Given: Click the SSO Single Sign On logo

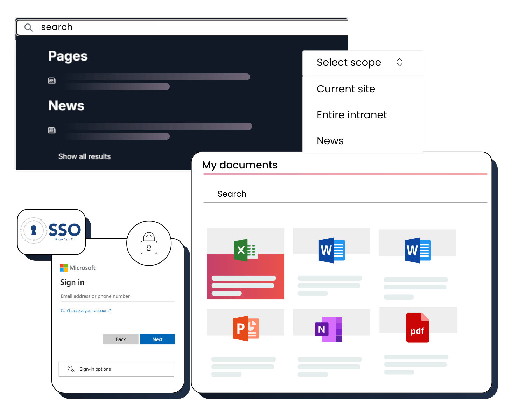Looking at the screenshot, I should 51,231.
